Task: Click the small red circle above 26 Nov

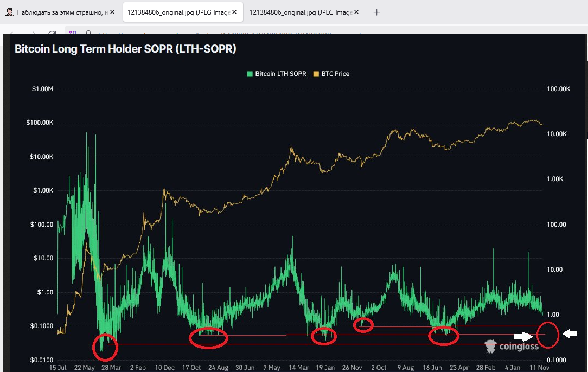Action: click(x=363, y=325)
